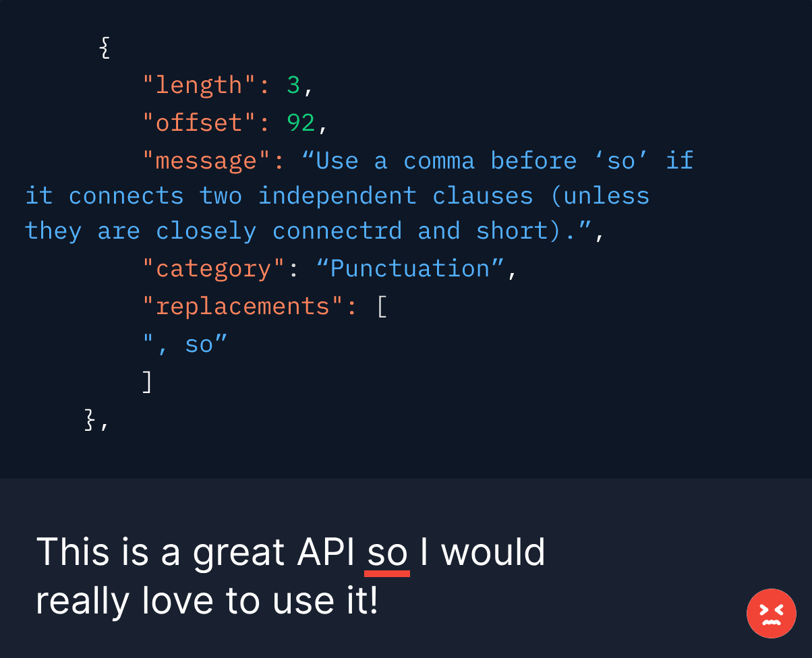This screenshot has height=658, width=812.
Task: Click the opening curly brace
Action: coord(104,48)
